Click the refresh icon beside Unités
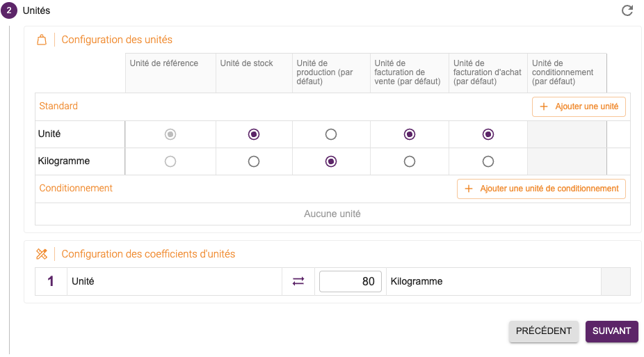The image size is (644, 357). [627, 10]
